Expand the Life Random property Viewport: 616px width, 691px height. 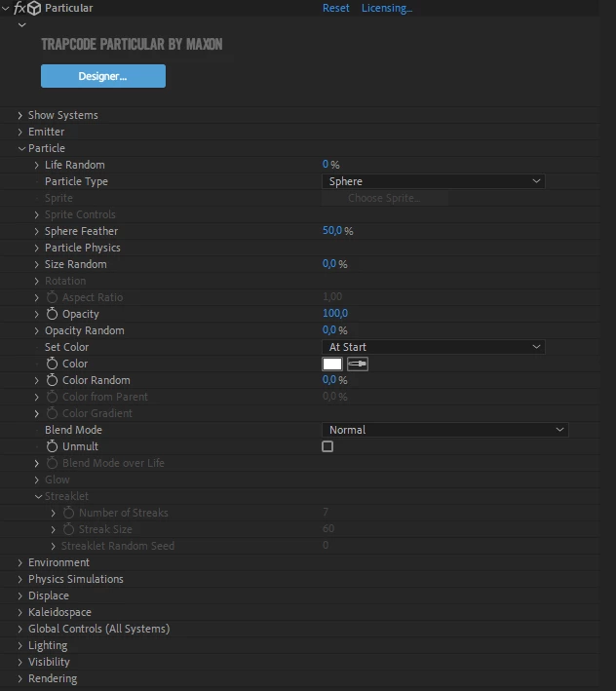37,165
